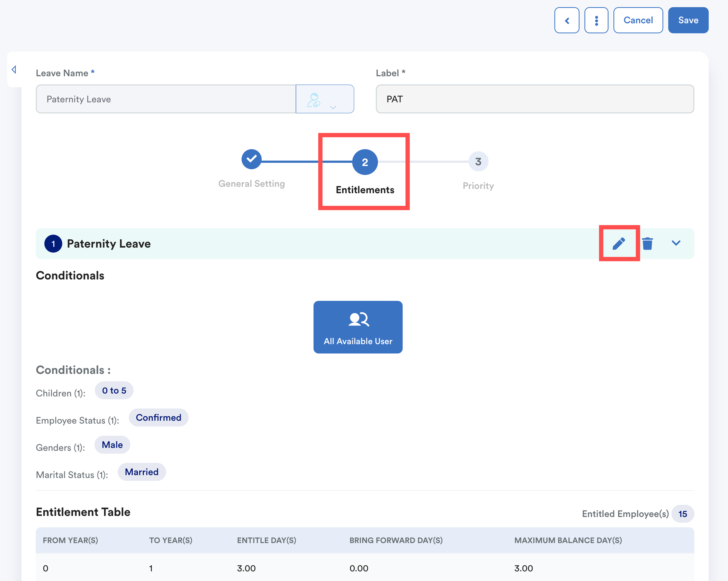Screen dimensions: 728x581
Task: Click the All Available User tile
Action: point(358,327)
